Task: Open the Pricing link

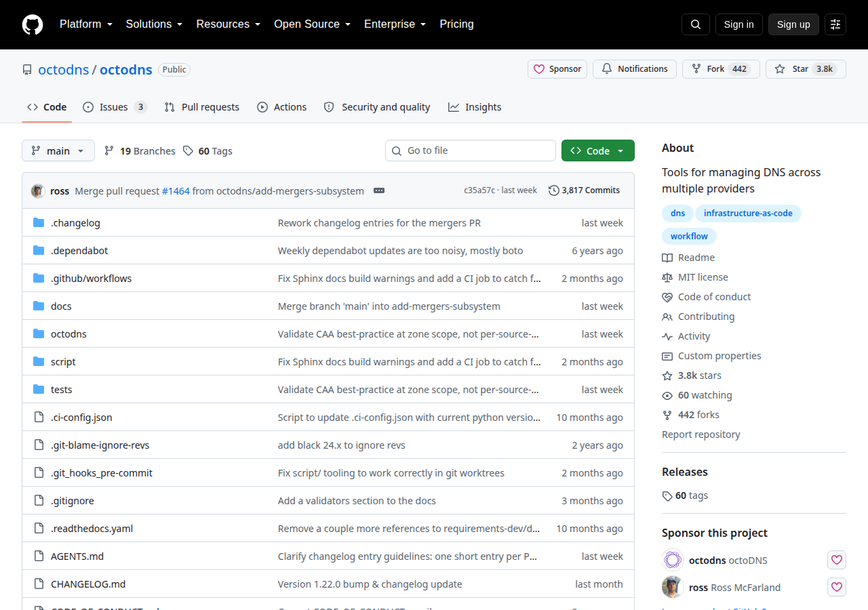Action: click(456, 24)
